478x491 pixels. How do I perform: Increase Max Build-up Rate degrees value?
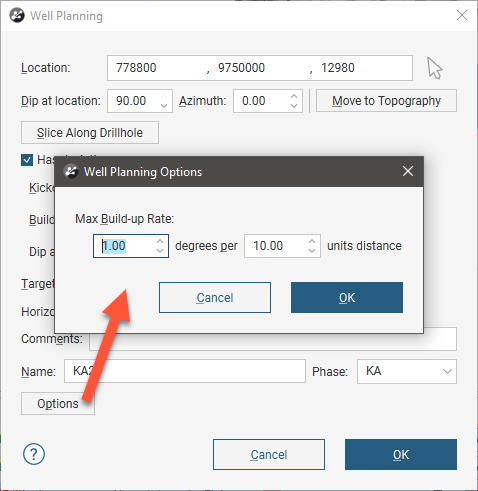click(x=160, y=241)
